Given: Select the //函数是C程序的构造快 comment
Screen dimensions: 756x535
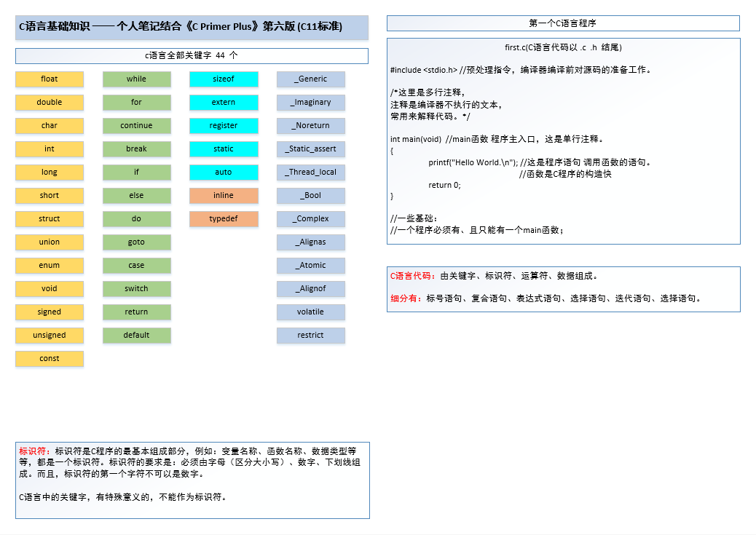Looking at the screenshot, I should (565, 174).
